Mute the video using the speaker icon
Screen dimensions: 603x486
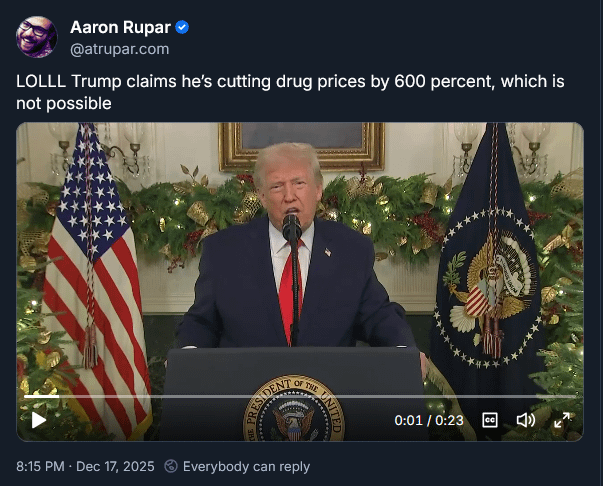[525, 420]
